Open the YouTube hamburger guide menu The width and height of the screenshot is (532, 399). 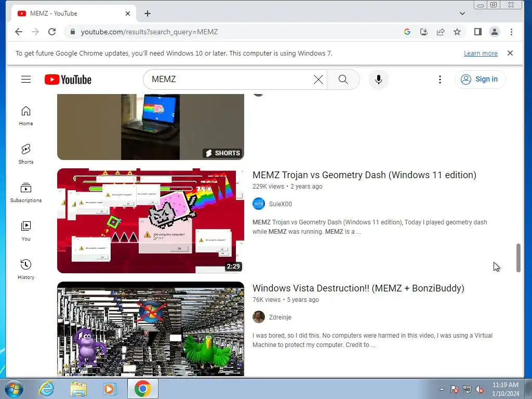pos(26,79)
